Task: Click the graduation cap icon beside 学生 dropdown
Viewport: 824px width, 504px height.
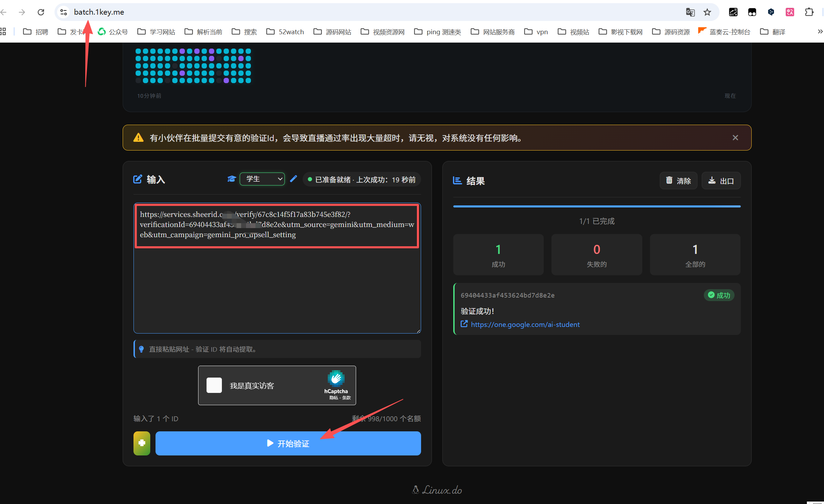Action: (x=231, y=179)
